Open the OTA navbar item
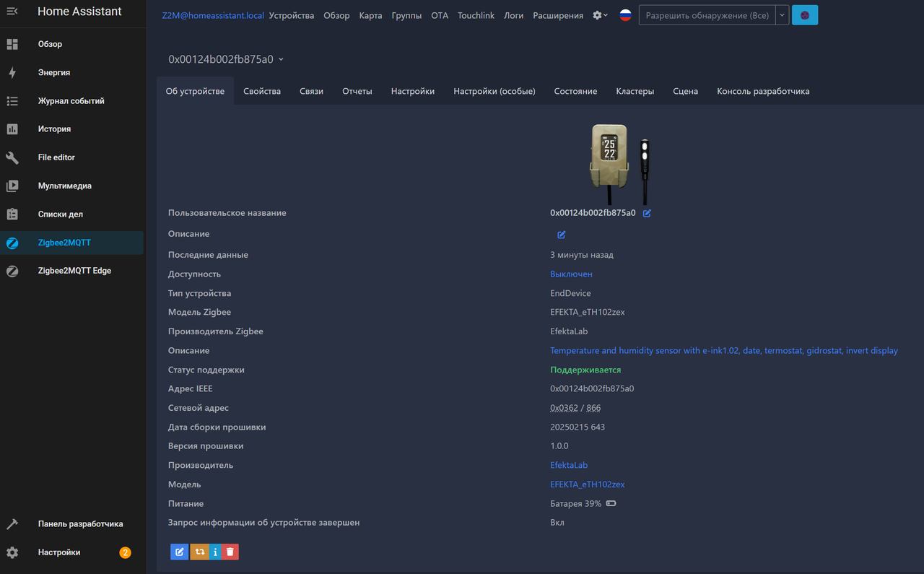This screenshot has height=574, width=924. (x=440, y=15)
